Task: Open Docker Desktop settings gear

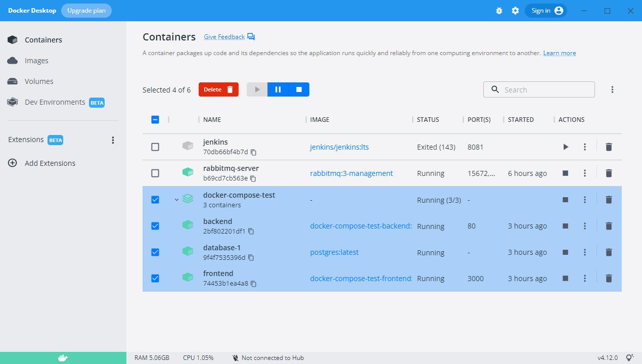Action: click(x=515, y=10)
